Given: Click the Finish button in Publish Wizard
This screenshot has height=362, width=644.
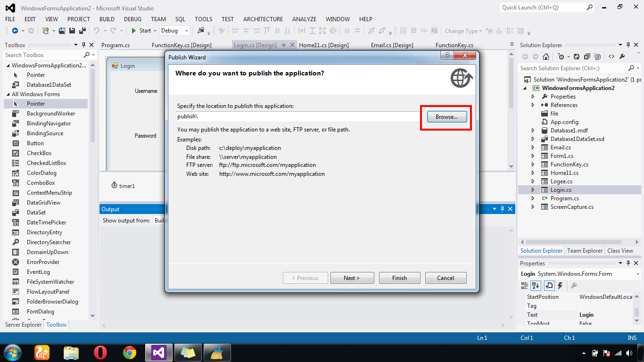Looking at the screenshot, I should [x=399, y=278].
